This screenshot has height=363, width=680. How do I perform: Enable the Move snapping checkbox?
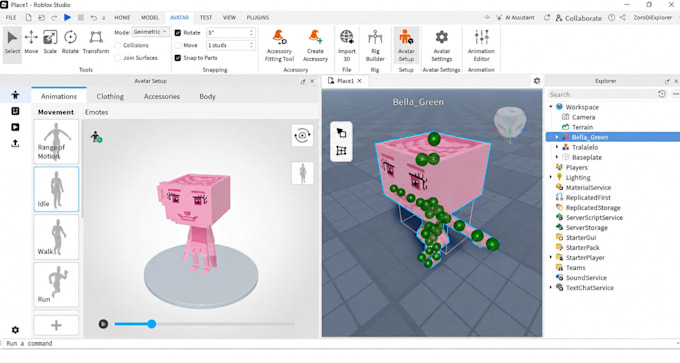pyautogui.click(x=178, y=45)
